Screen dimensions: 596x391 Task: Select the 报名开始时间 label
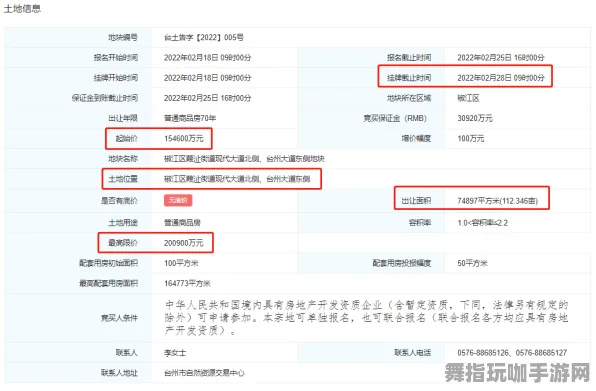point(116,57)
